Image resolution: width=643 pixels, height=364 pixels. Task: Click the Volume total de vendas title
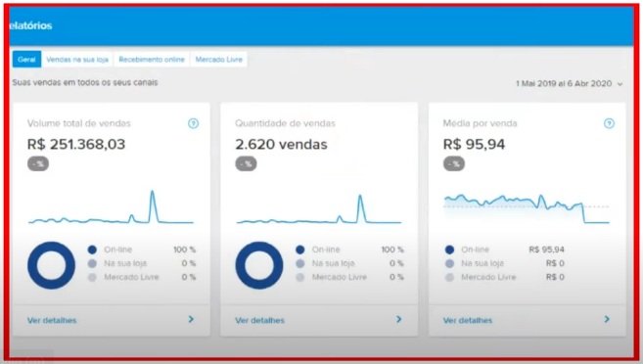click(79, 123)
